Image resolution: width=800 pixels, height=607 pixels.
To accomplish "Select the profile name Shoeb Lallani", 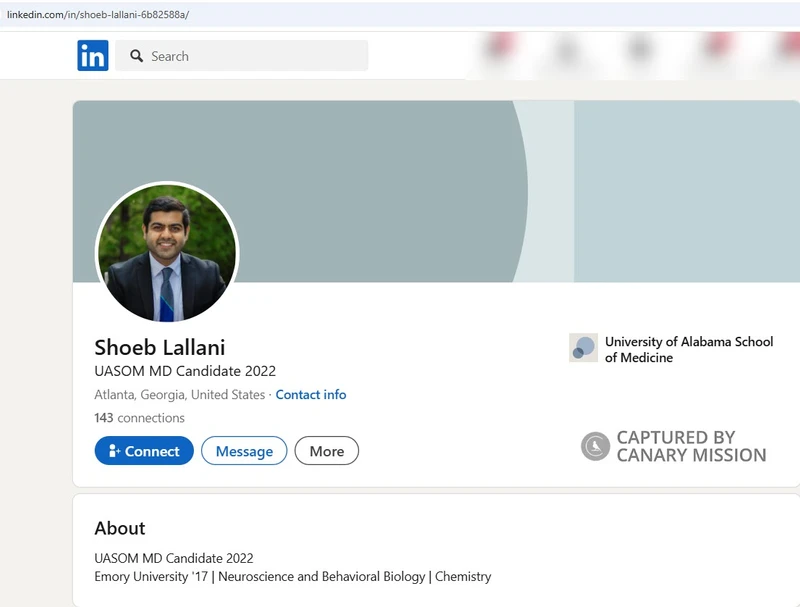I will (160, 347).
